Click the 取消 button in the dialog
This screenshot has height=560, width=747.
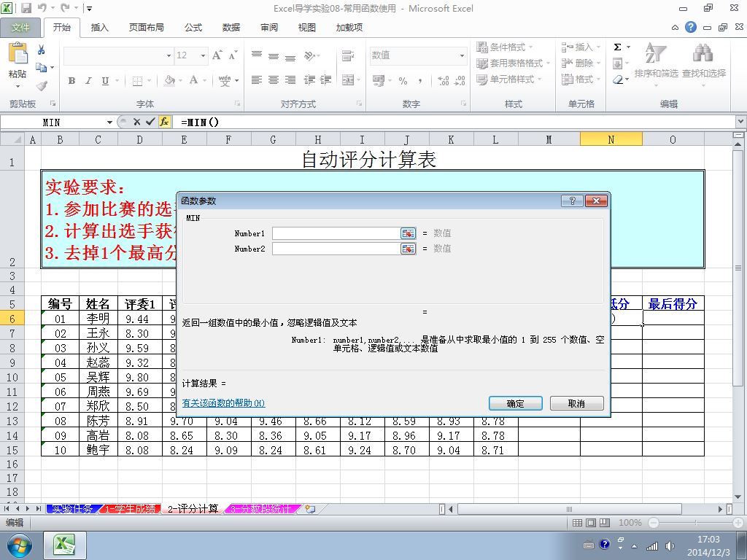[x=576, y=403]
